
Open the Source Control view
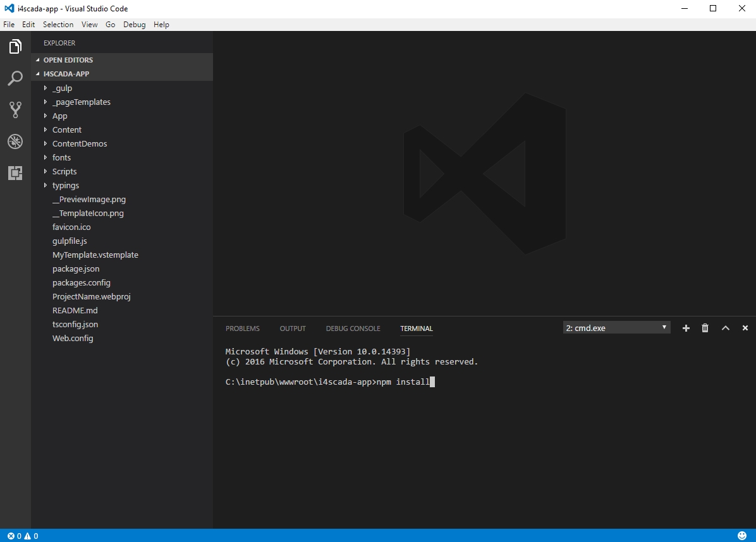coord(15,109)
